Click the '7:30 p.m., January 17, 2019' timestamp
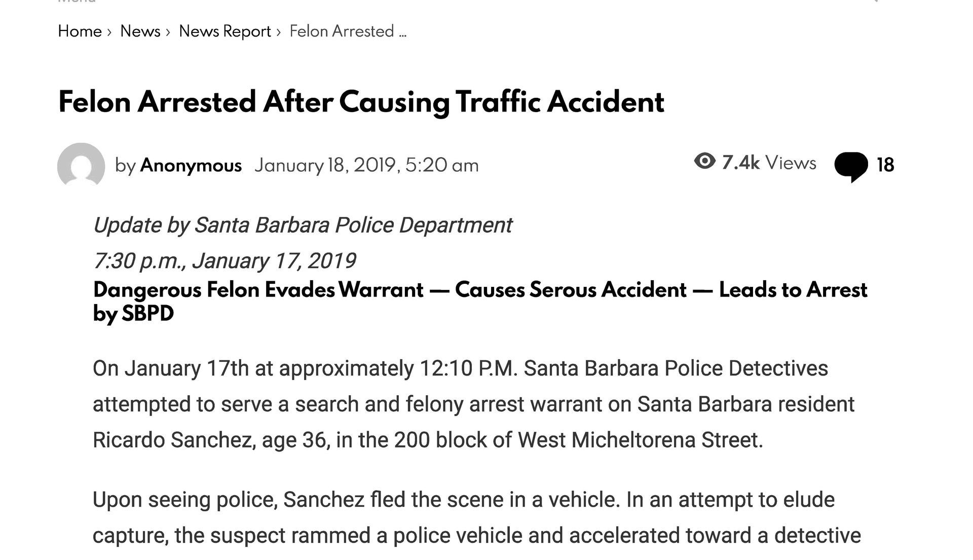This screenshot has height=560, width=973. point(224,260)
